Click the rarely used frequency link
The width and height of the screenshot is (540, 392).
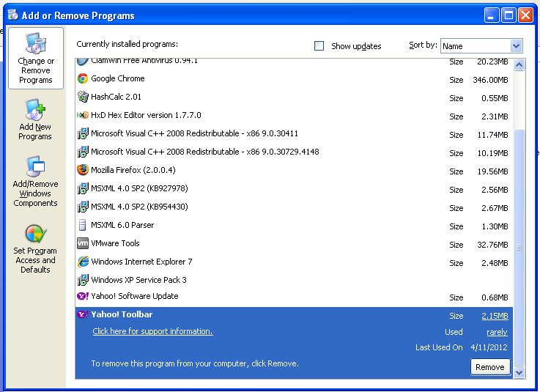pyautogui.click(x=497, y=332)
